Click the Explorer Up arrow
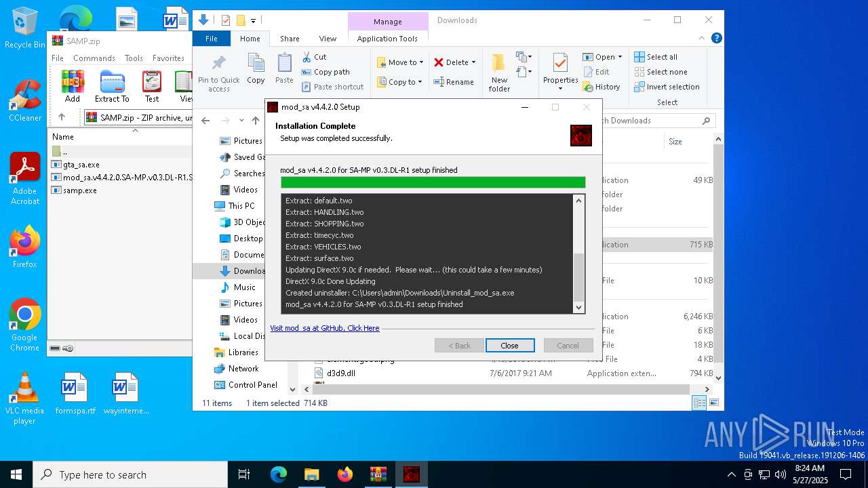Image resolution: width=868 pixels, height=488 pixels. (x=256, y=121)
